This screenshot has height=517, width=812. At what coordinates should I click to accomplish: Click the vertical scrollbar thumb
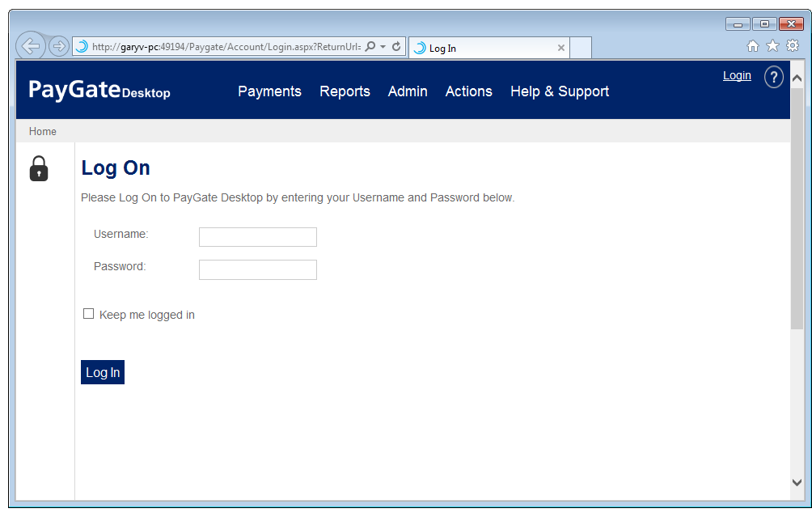tap(797, 208)
